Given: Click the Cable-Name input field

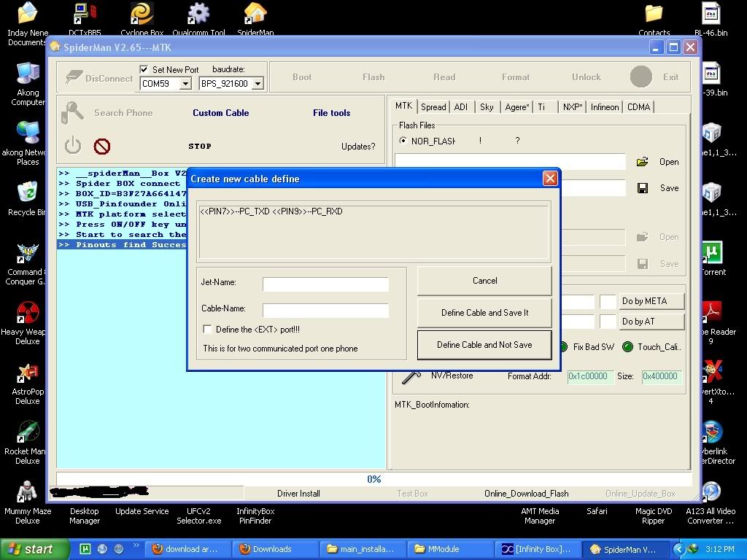Looking at the screenshot, I should click(x=325, y=311).
